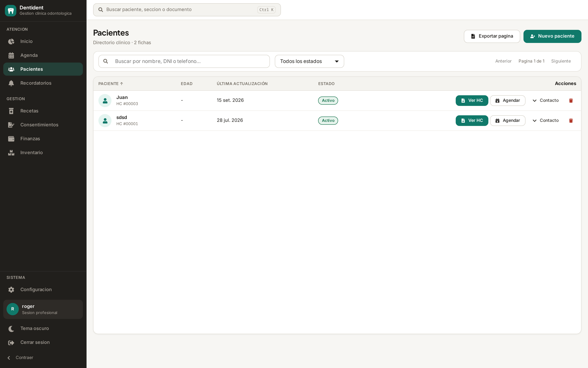The height and width of the screenshot is (368, 588).
Task: Click sdsd's patient avatar icon
Action: coord(105,120)
